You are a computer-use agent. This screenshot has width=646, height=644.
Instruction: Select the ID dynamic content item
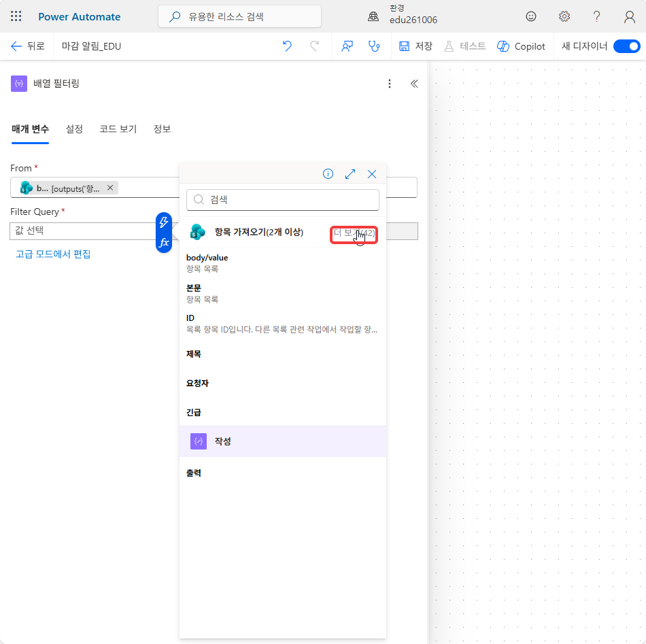click(283, 324)
